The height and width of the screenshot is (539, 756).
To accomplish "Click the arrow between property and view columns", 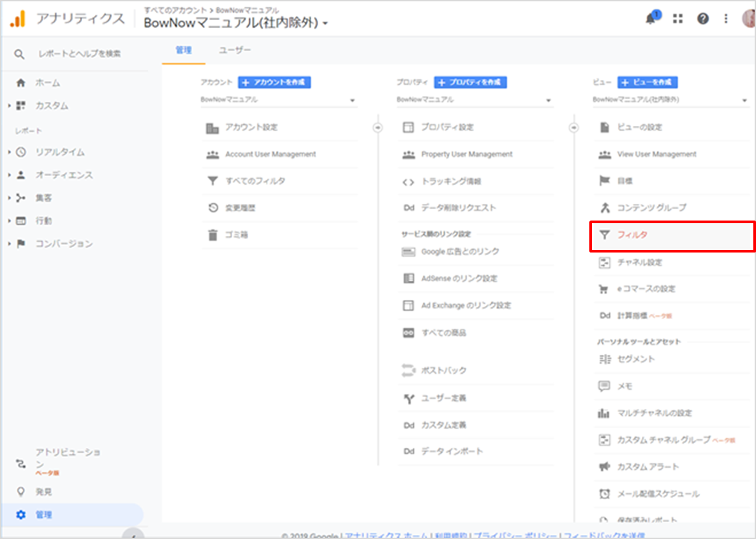I will [574, 128].
